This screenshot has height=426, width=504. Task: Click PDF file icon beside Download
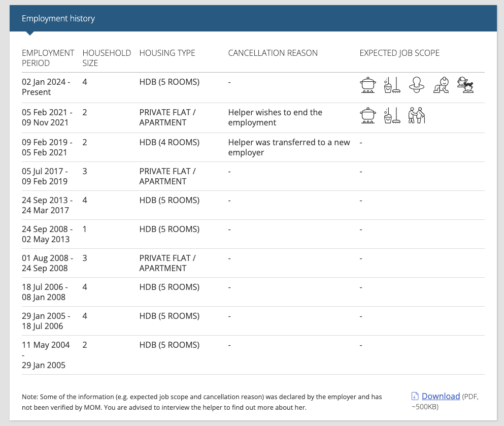click(415, 396)
